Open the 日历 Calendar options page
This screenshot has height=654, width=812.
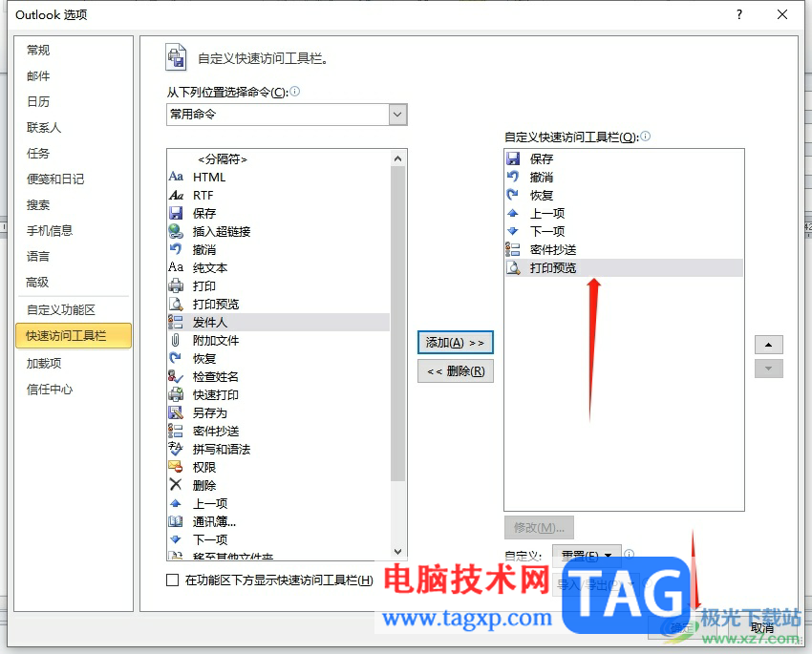tap(38, 101)
